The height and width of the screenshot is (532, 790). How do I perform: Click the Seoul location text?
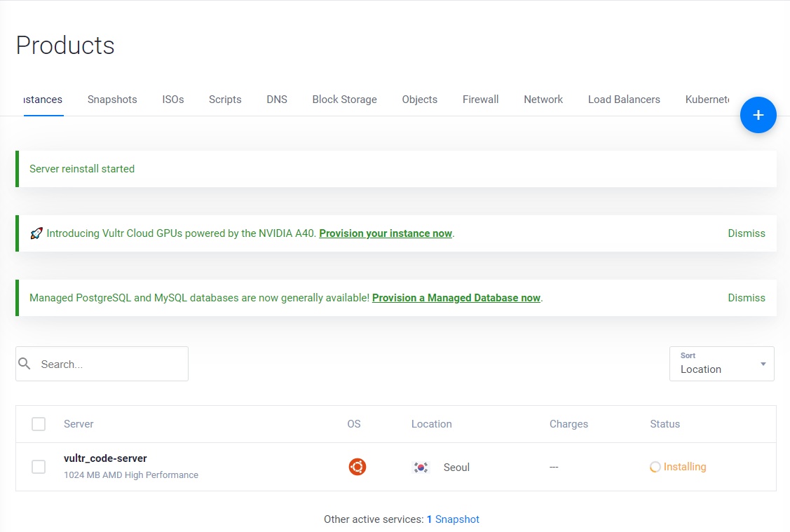pyautogui.click(x=456, y=467)
